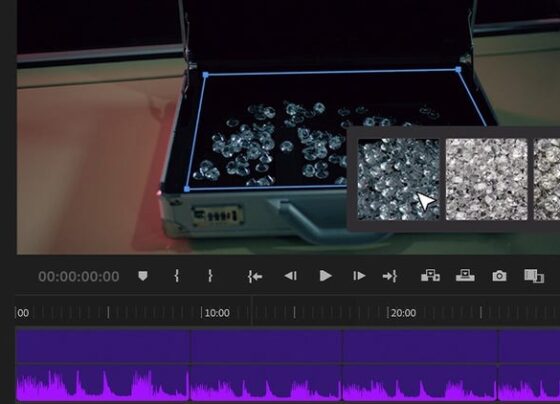
Task: Click the 10:00 mark on time ruler
Action: tap(217, 313)
